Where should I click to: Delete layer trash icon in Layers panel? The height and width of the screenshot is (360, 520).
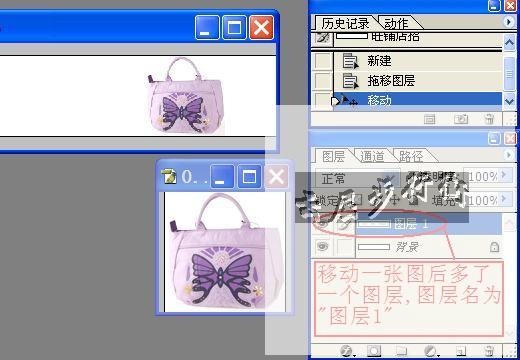[x=489, y=351]
